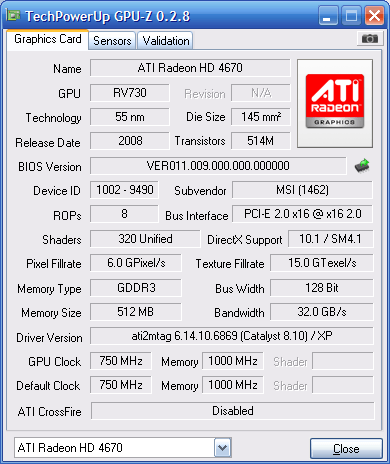The width and height of the screenshot is (390, 464).
Task: Minimize the GPU-Z window
Action: pos(328,15)
